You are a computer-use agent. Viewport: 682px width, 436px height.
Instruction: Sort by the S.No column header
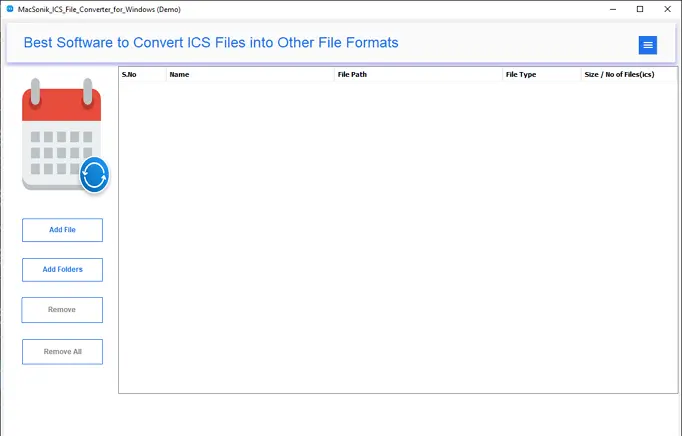142,74
